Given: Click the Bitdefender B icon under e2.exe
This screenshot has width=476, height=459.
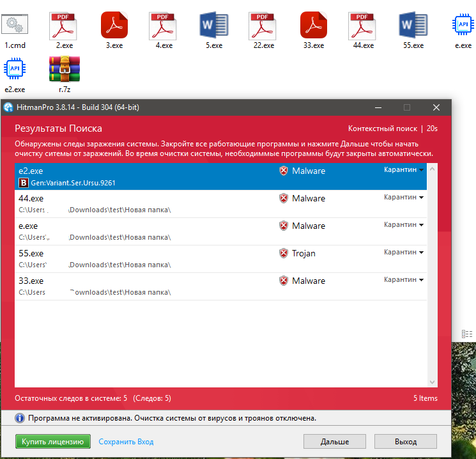Looking at the screenshot, I should (x=24, y=183).
